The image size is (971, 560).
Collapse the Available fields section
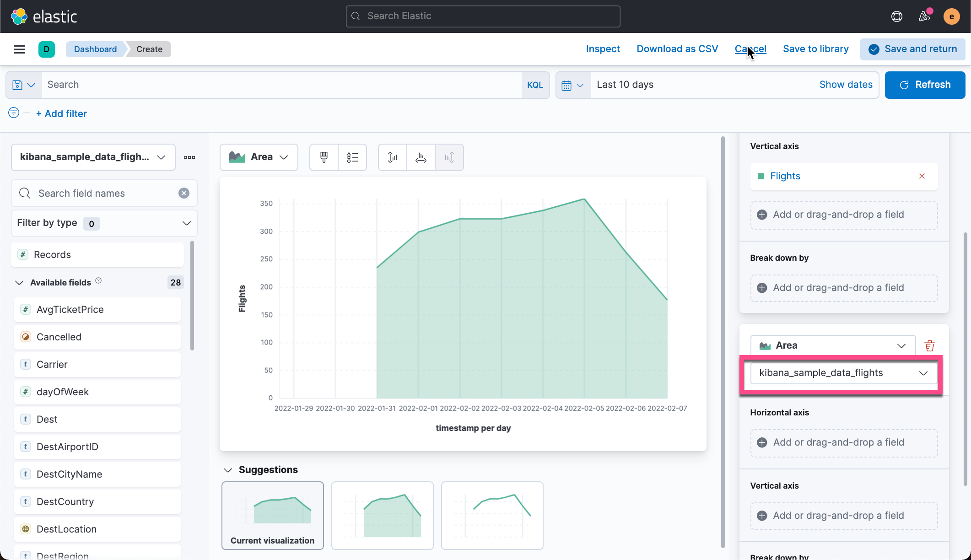point(19,282)
